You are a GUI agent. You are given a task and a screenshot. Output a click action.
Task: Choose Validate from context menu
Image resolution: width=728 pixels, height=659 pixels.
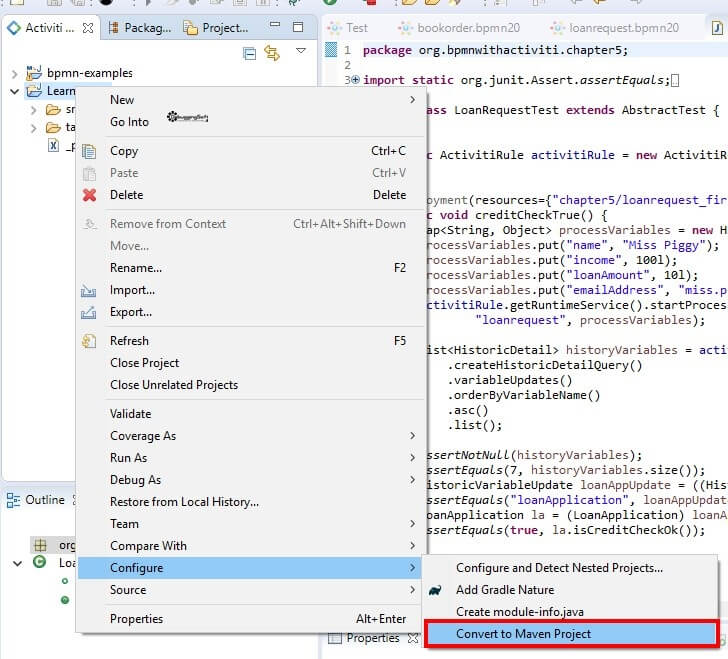250,414
